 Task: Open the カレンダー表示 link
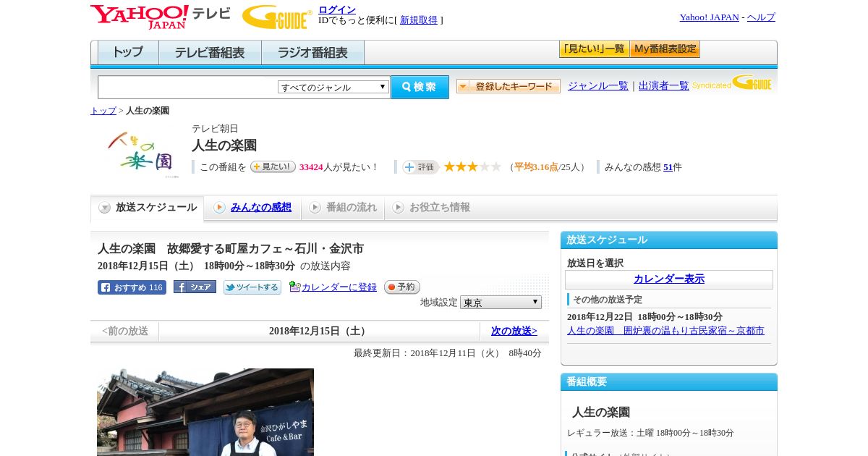pyautogui.click(x=669, y=279)
